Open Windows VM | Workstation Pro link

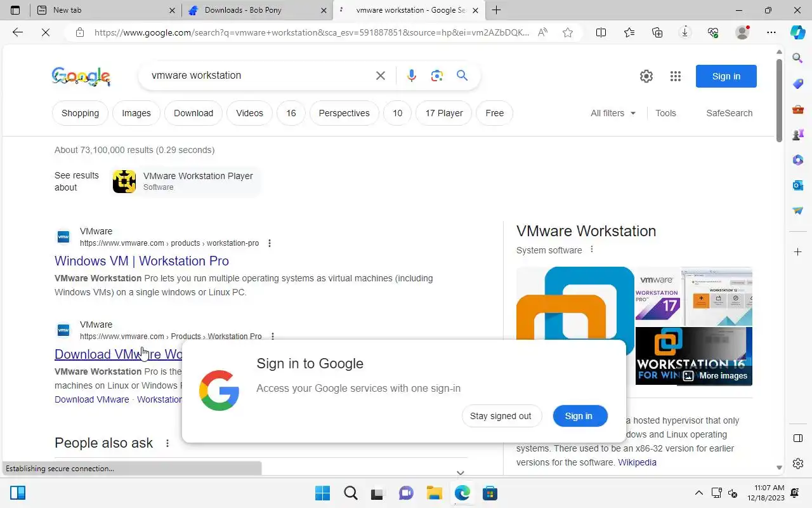141,261
